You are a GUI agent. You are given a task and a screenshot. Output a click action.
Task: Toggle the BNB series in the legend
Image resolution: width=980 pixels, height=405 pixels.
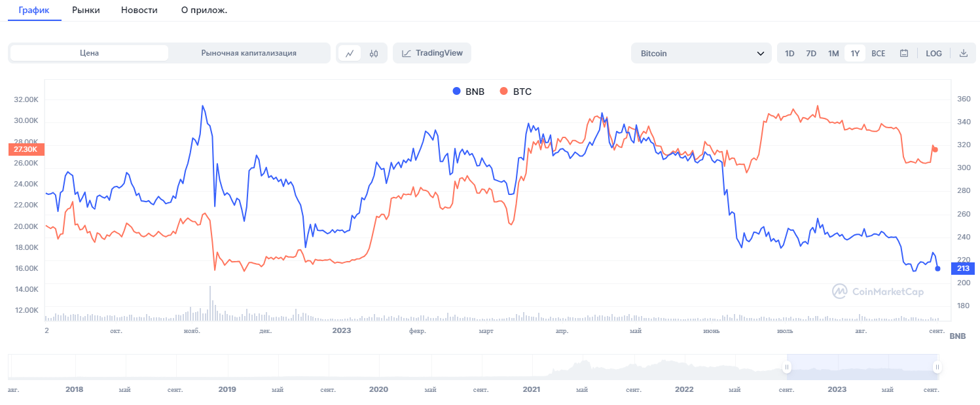click(469, 92)
